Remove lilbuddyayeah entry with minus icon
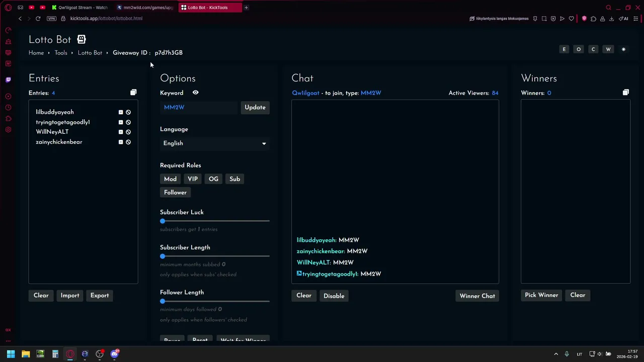This screenshot has width=644, height=362. [121, 112]
